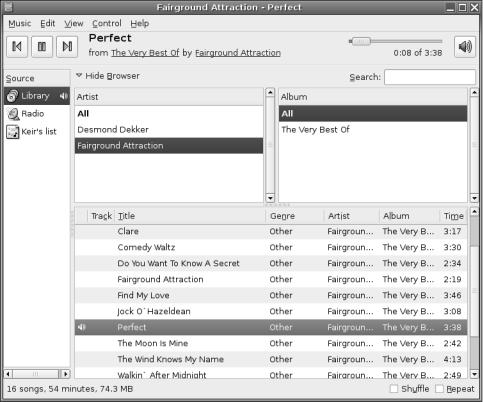Open the Help menu
Viewport: 483px width, 402px height.
coord(140,23)
